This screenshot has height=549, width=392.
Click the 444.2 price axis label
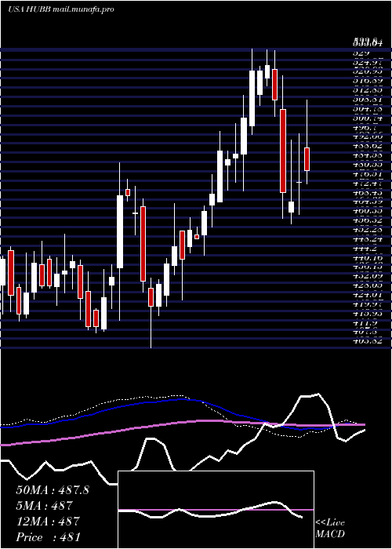pos(366,249)
